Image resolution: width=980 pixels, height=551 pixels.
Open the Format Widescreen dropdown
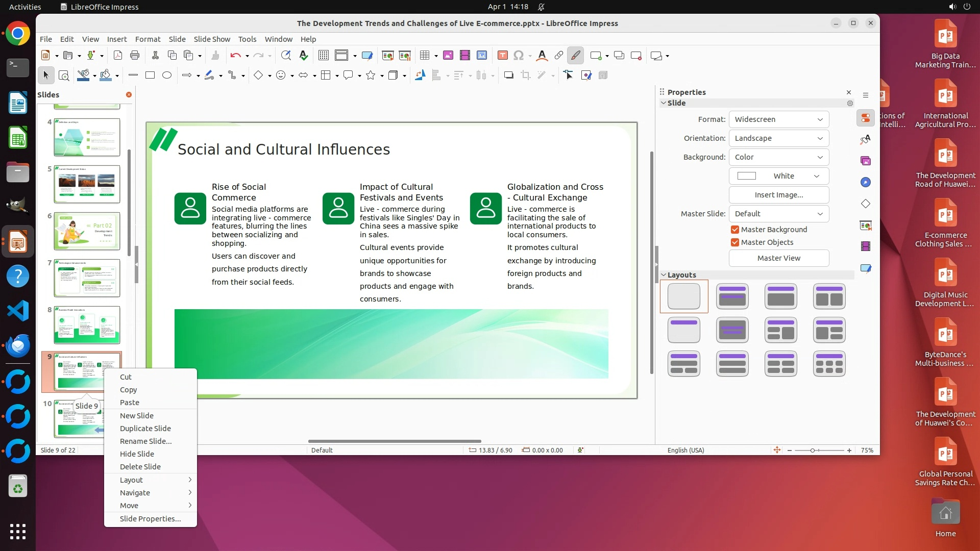[778, 119]
